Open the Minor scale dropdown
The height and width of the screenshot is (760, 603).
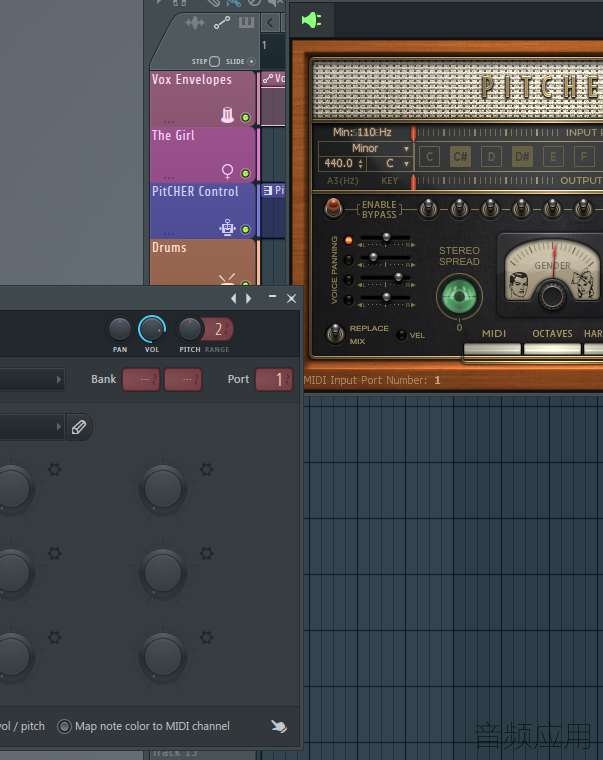coord(365,148)
